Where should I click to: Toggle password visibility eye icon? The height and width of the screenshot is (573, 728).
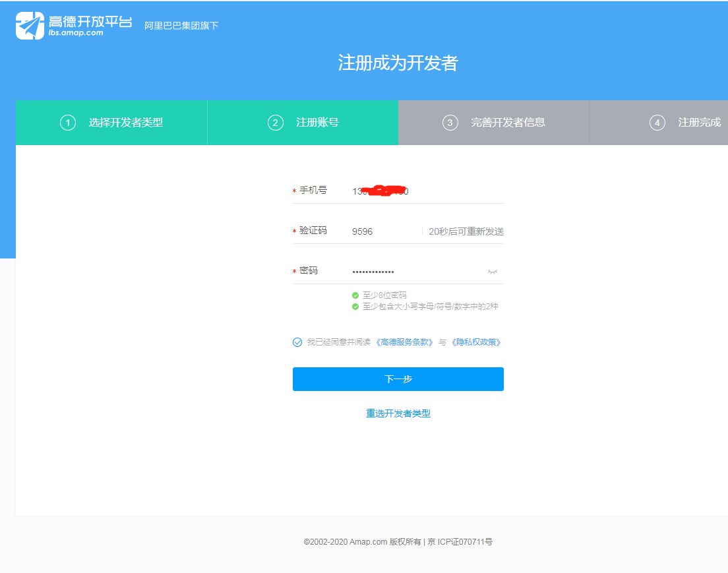click(492, 272)
